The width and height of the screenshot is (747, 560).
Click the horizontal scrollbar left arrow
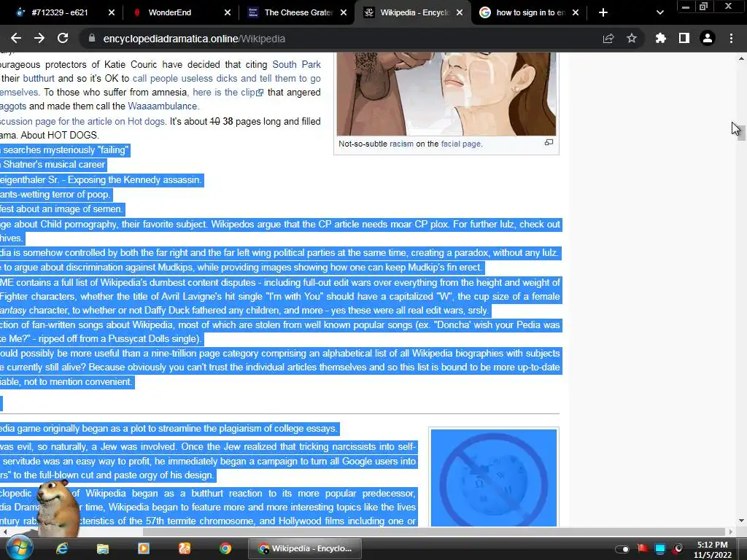(5, 532)
